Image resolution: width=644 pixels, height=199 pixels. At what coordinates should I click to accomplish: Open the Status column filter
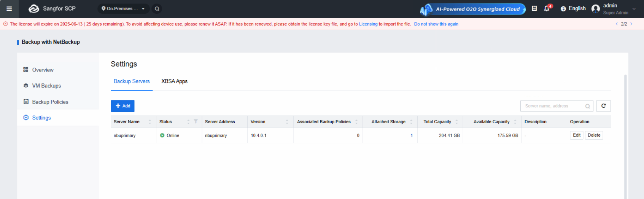196,121
